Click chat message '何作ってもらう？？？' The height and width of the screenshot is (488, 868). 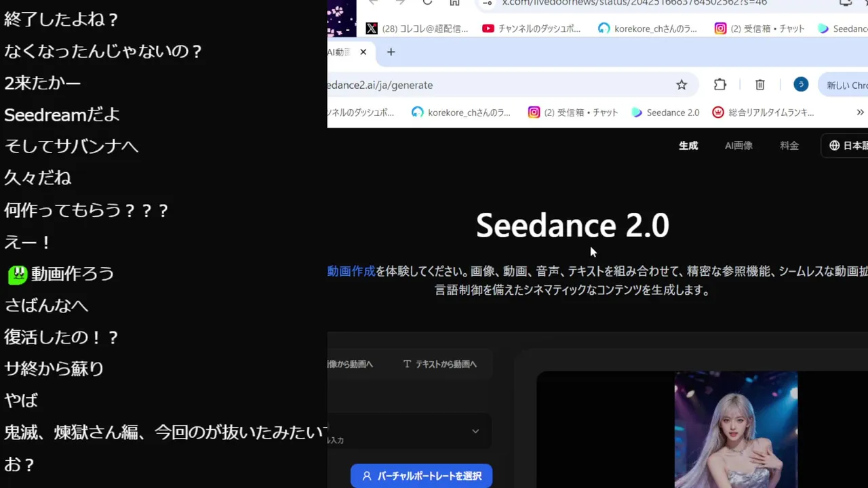(x=86, y=210)
